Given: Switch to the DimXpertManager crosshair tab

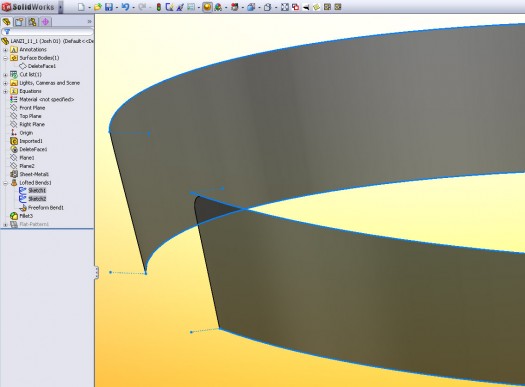Looking at the screenshot, I should [x=45, y=22].
